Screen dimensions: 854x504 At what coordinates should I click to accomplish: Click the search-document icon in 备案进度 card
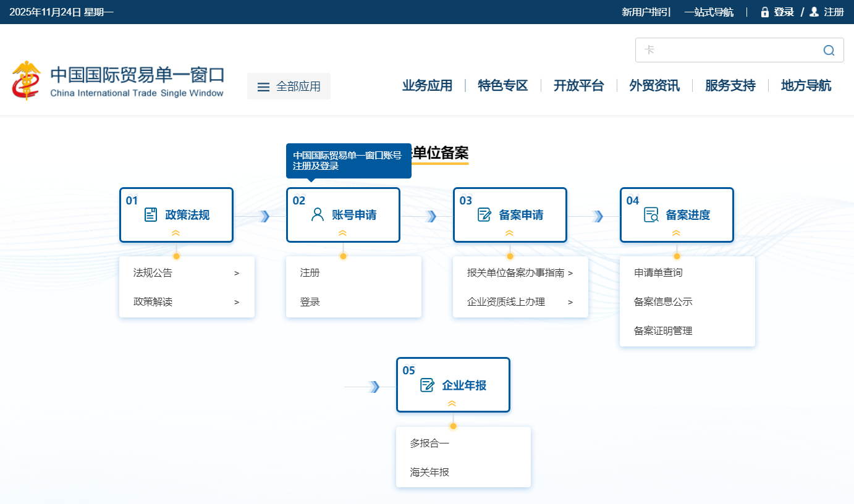(651, 215)
